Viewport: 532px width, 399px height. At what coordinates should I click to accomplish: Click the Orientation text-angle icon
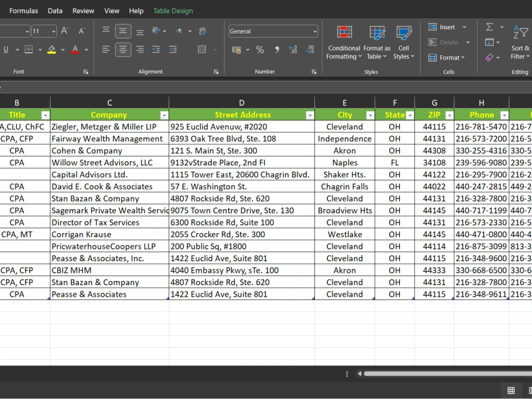pos(156,31)
